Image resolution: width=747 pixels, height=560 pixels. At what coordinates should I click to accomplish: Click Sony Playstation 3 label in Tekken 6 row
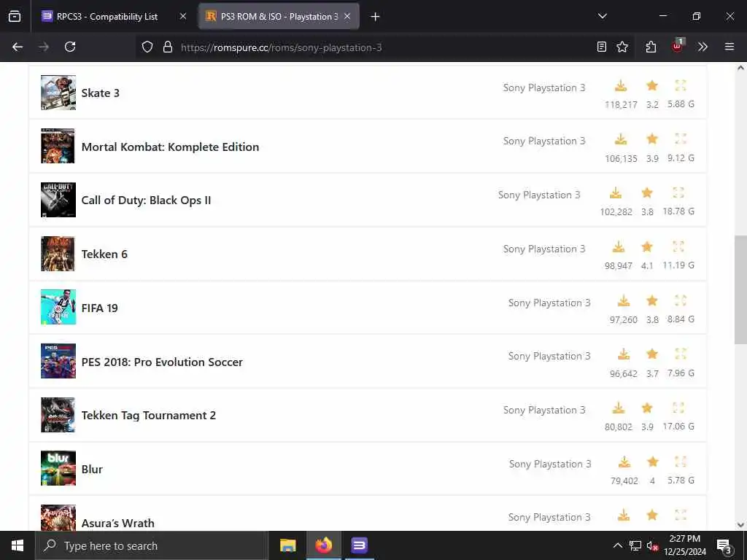[x=544, y=249]
